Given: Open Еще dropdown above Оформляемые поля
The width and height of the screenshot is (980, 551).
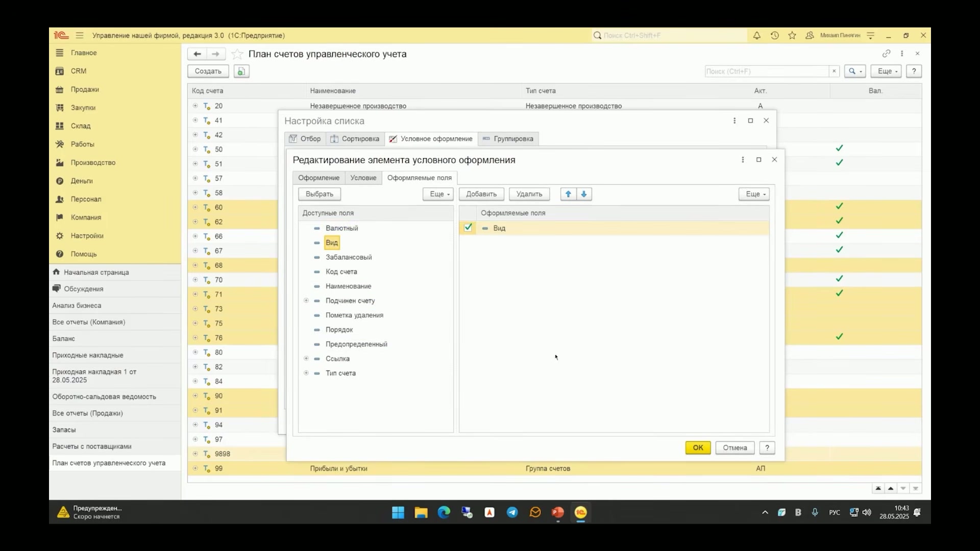Looking at the screenshot, I should tap(754, 194).
